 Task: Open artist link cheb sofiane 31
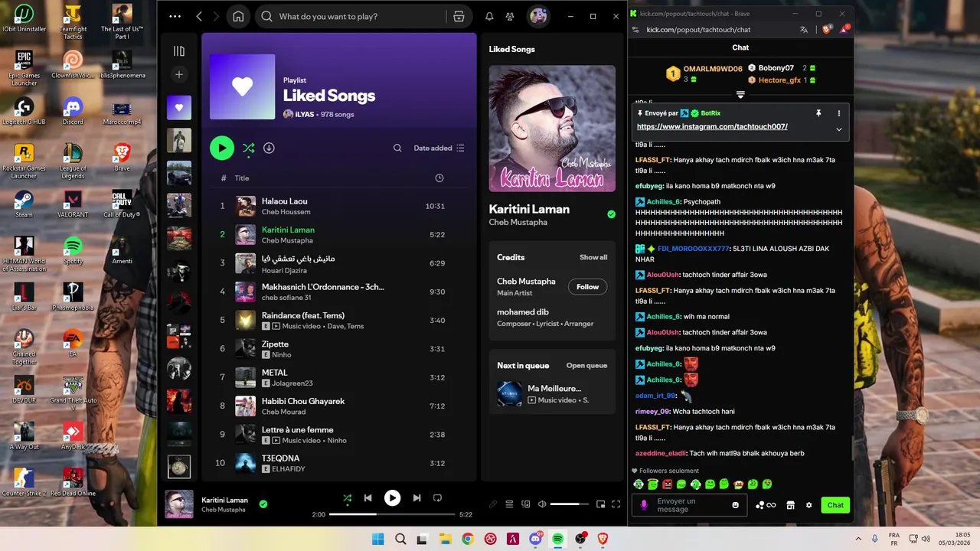(x=286, y=298)
